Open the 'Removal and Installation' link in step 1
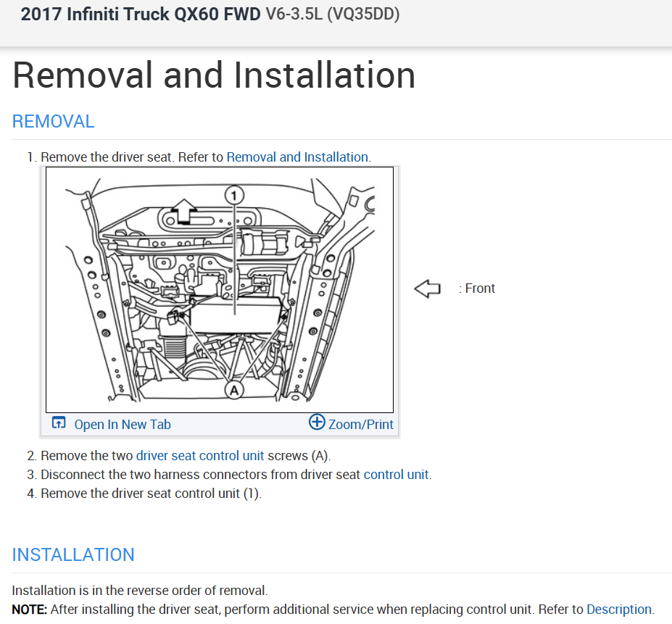This screenshot has height=624, width=672. click(x=297, y=157)
